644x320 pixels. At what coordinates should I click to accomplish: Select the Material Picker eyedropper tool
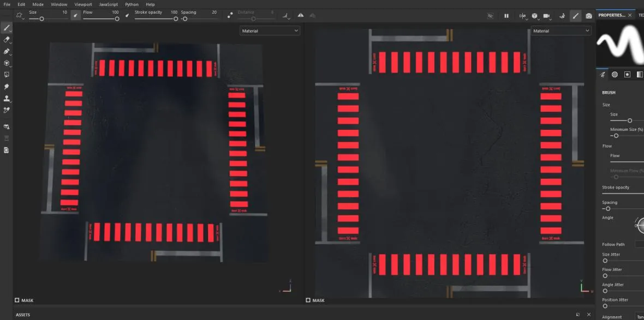[6, 110]
